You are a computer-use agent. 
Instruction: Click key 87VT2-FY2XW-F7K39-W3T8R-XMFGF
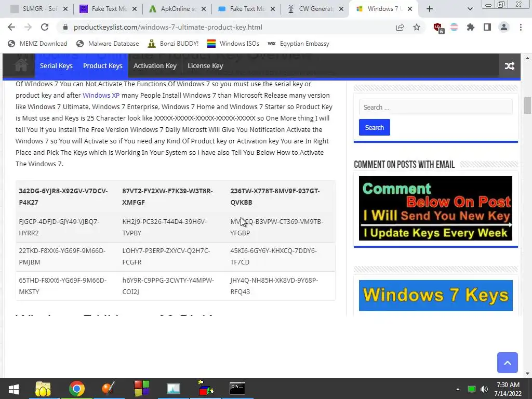(x=168, y=196)
